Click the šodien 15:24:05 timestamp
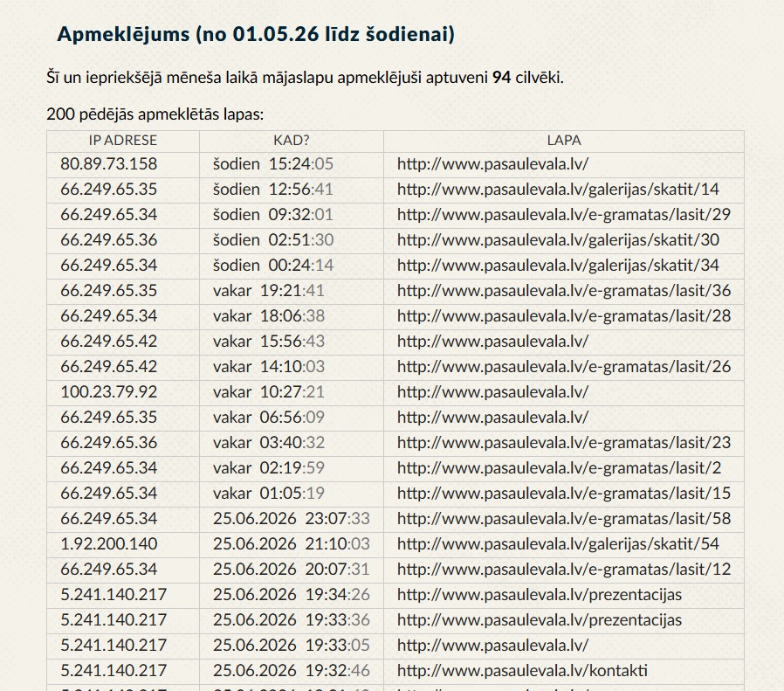The image size is (784, 691). coord(273,164)
